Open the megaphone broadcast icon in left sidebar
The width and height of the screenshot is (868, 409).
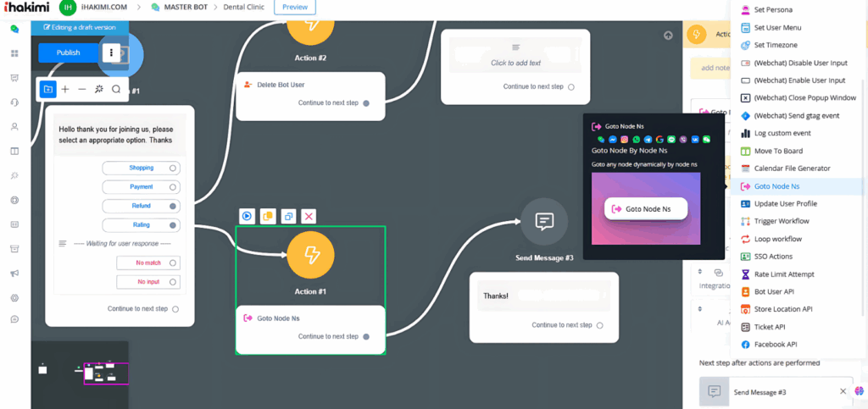[14, 274]
